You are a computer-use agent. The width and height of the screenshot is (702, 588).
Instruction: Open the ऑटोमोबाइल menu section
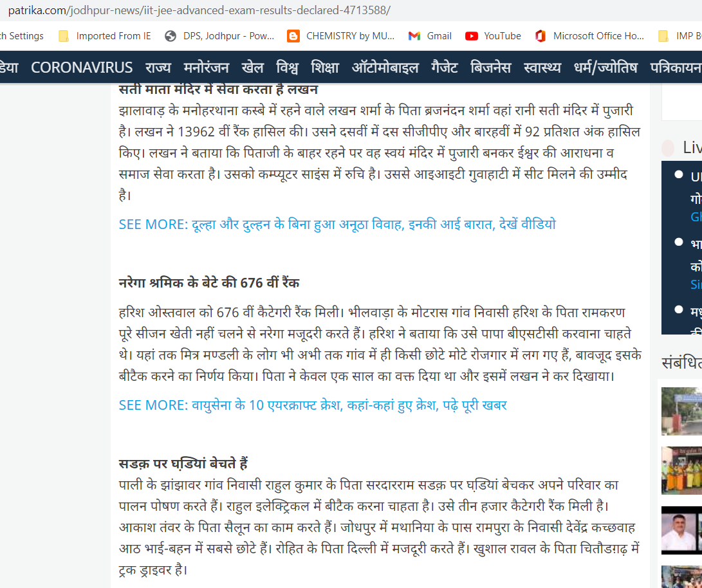pyautogui.click(x=385, y=68)
